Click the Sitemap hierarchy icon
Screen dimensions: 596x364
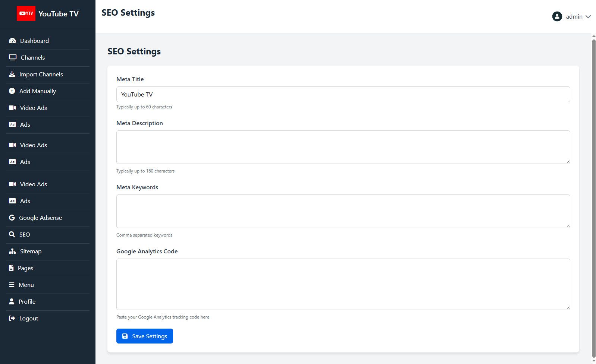point(12,251)
